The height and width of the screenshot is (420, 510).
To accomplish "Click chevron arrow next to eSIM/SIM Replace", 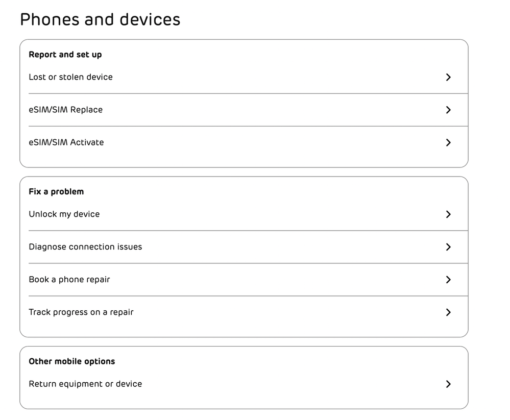I will pyautogui.click(x=448, y=110).
